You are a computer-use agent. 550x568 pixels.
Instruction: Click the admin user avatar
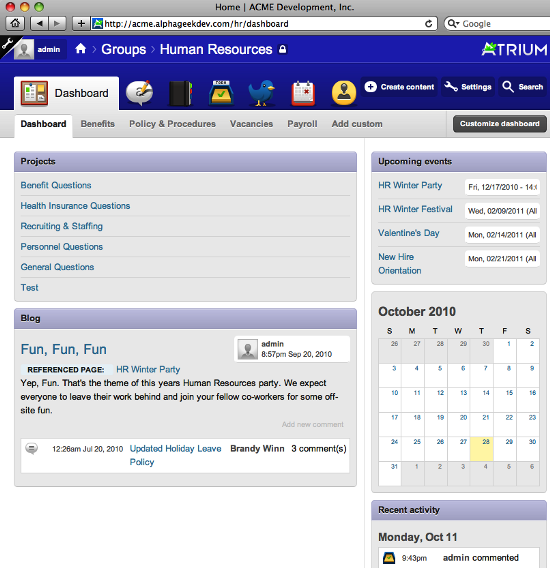[x=24, y=49]
